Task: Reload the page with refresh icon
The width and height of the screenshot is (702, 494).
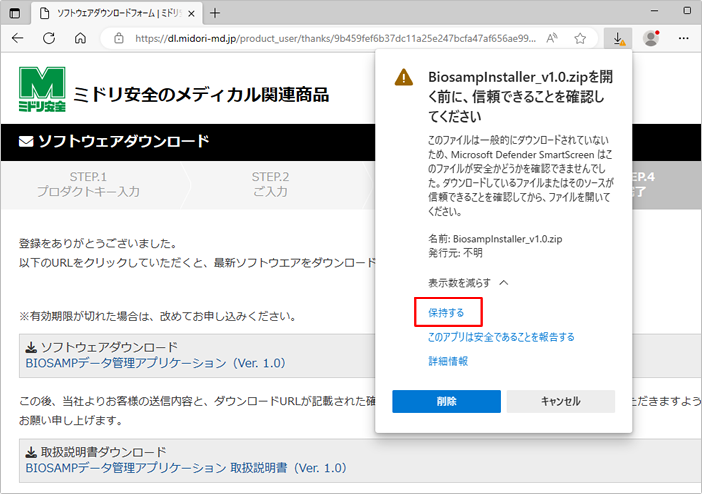Action: (x=49, y=38)
